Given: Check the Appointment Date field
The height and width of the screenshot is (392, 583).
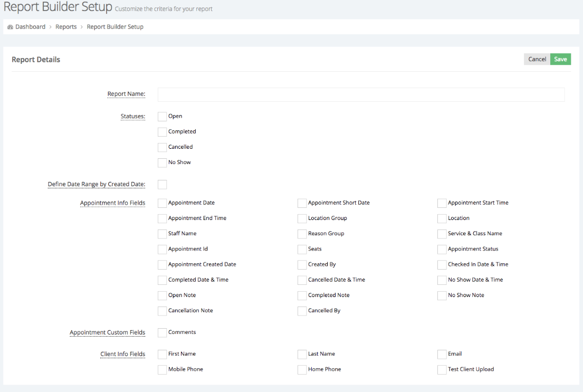Looking at the screenshot, I should coord(162,203).
